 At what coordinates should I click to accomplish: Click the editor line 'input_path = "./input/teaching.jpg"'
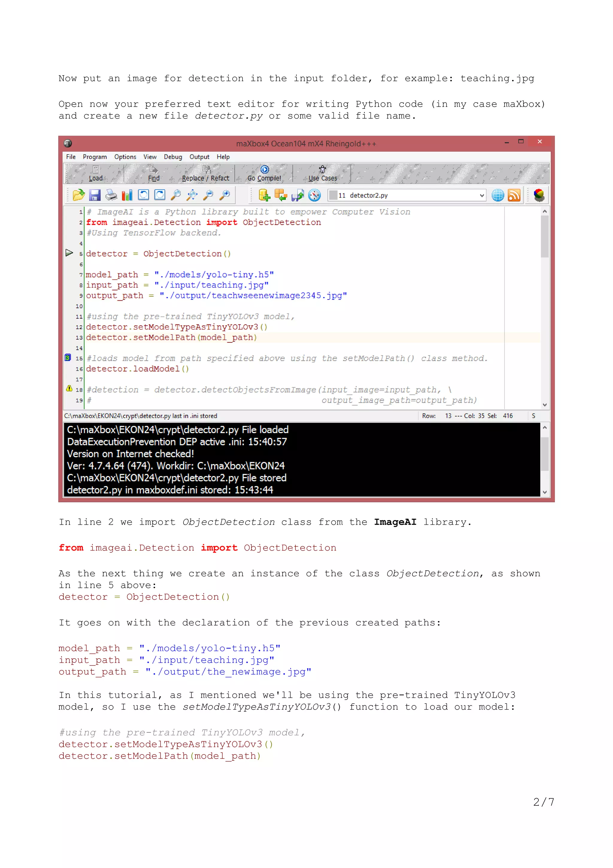[177, 285]
